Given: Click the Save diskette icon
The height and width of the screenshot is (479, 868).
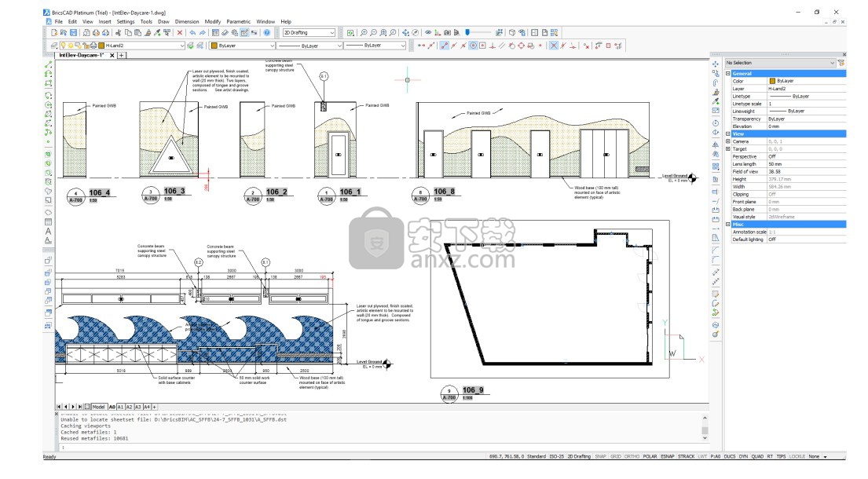Looking at the screenshot, I should [x=73, y=33].
